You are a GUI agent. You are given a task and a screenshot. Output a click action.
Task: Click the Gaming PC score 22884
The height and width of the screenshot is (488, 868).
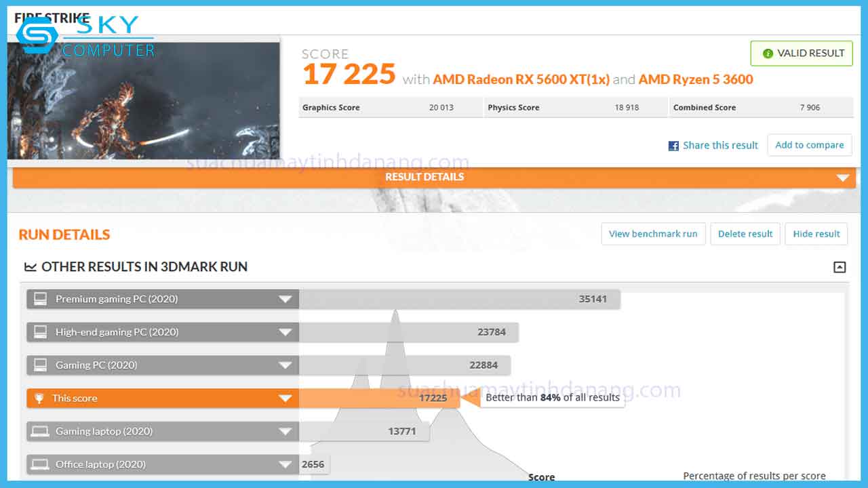click(484, 365)
